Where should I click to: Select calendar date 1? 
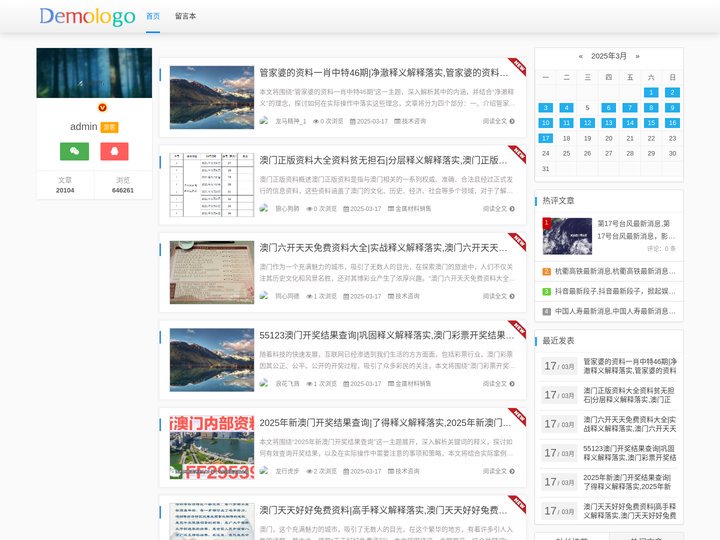coord(651,92)
